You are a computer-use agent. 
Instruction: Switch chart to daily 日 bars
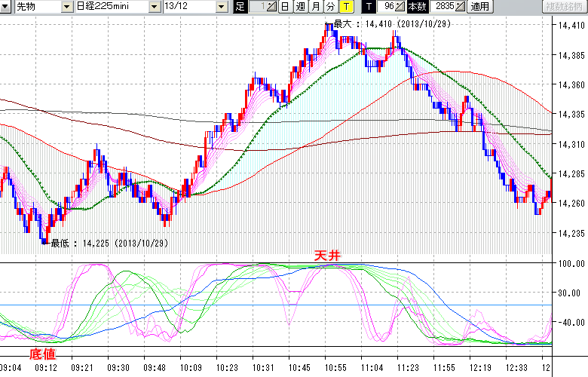click(x=284, y=7)
